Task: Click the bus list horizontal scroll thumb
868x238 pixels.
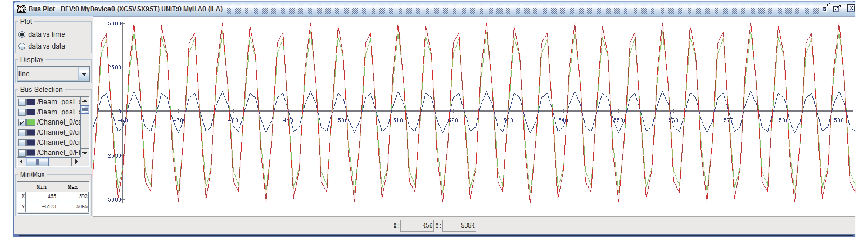Action: click(x=37, y=162)
